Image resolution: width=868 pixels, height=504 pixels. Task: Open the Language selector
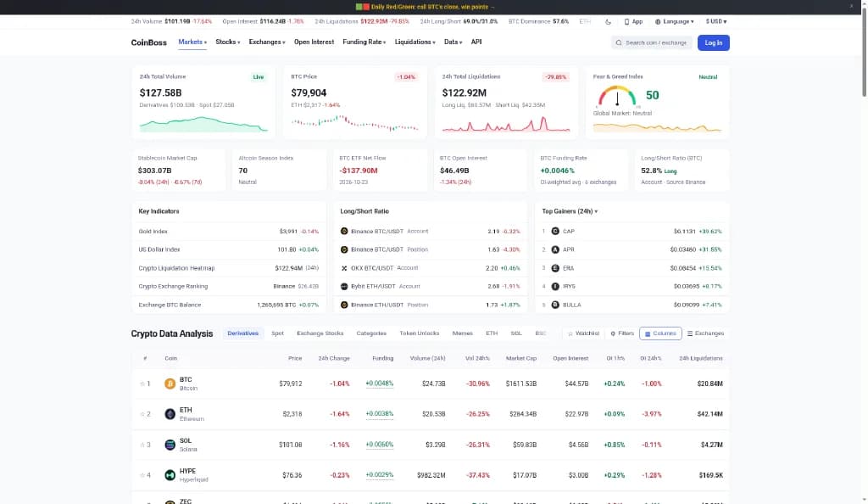pyautogui.click(x=674, y=21)
